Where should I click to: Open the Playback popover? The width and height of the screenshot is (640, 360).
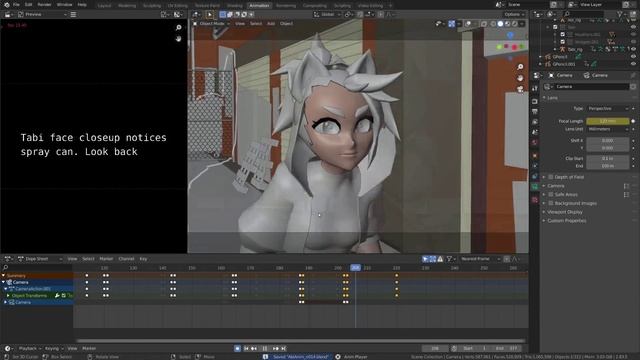[x=30, y=349]
